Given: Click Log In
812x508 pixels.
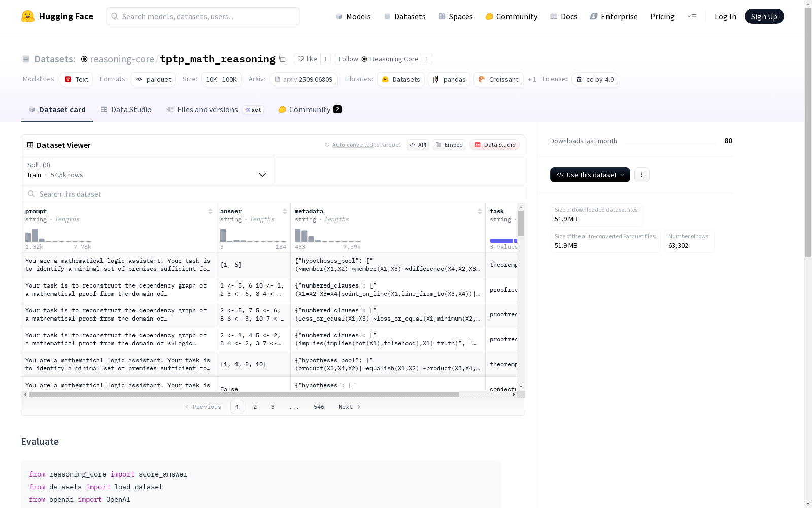Looking at the screenshot, I should pyautogui.click(x=725, y=16).
